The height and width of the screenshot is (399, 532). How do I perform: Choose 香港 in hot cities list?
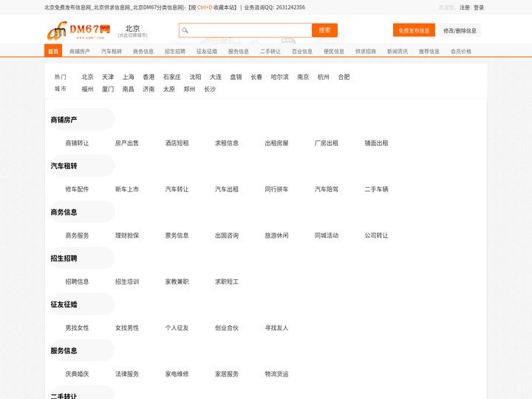pyautogui.click(x=149, y=77)
